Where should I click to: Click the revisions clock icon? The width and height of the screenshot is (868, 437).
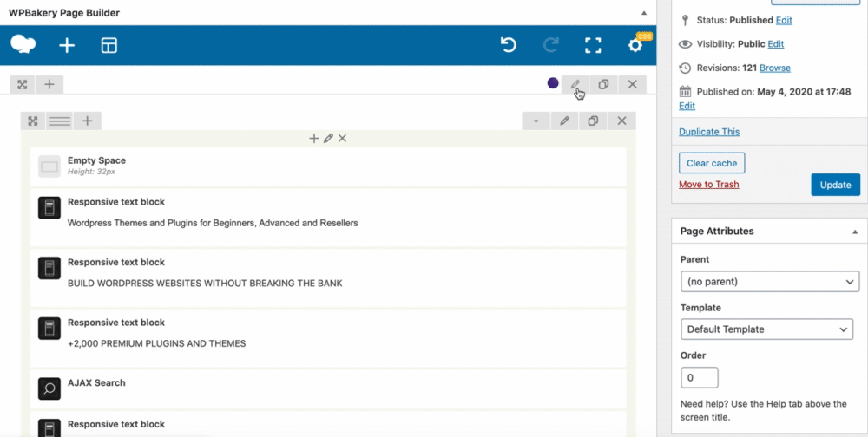click(686, 68)
